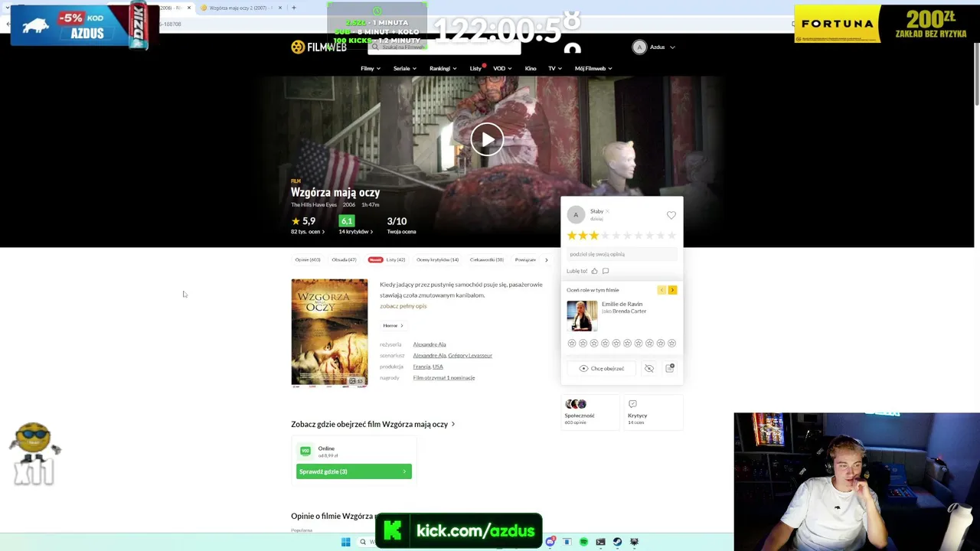Rate the film one star
The height and width of the screenshot is (551, 980).
click(x=571, y=236)
